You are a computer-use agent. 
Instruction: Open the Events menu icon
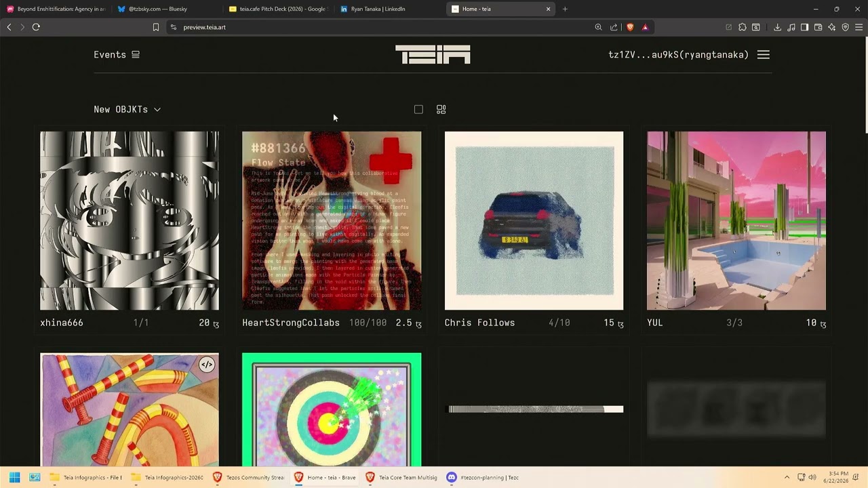pos(136,55)
